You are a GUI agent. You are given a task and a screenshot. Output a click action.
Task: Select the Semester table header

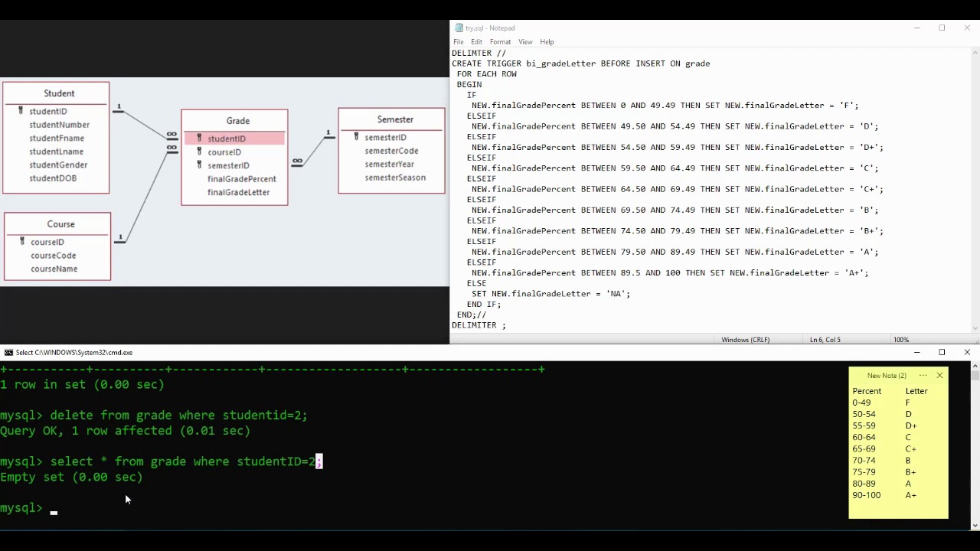(395, 119)
